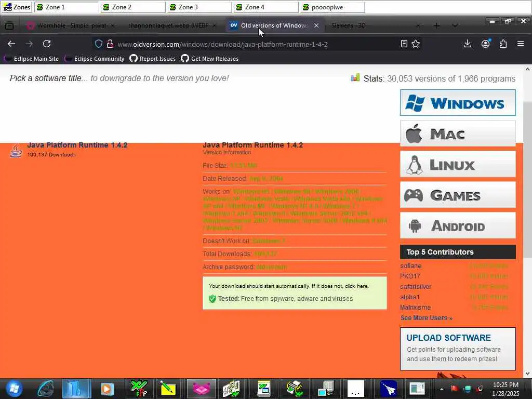Open the downloads panel
This screenshot has width=532, height=399.
(467, 44)
